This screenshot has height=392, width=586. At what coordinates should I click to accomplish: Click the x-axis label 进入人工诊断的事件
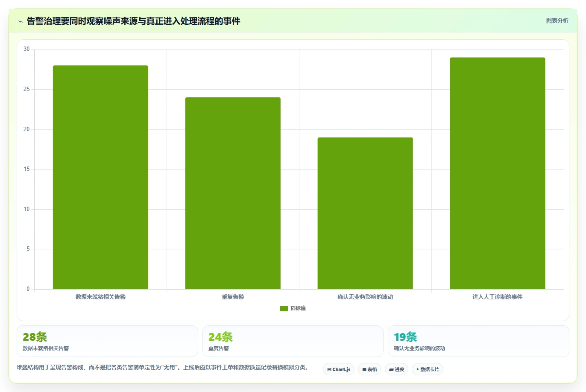(498, 297)
